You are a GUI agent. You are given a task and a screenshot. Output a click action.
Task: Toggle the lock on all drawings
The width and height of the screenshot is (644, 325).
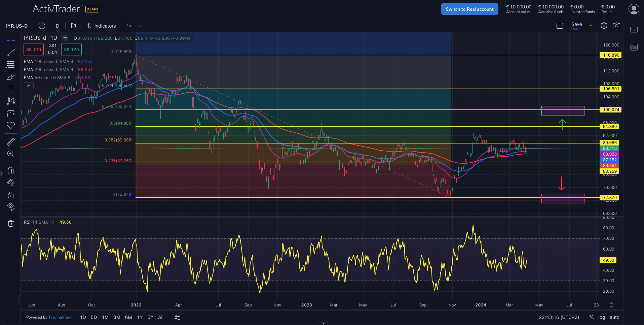click(11, 195)
